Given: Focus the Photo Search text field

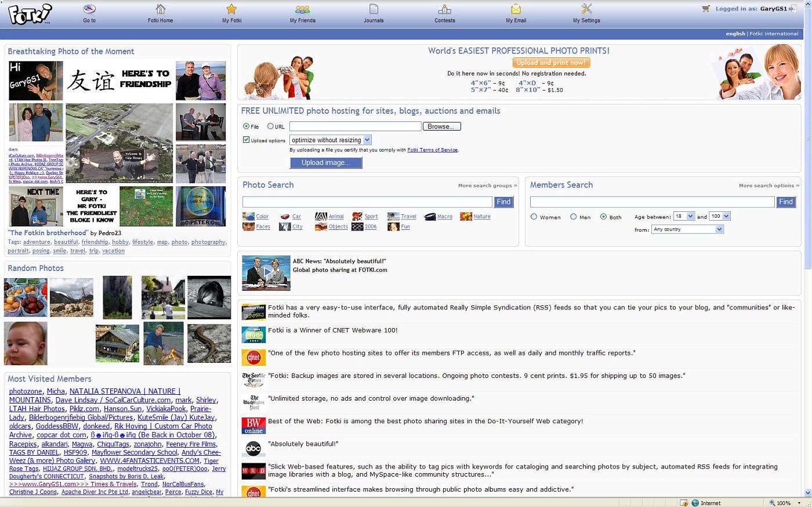Looking at the screenshot, I should 367,202.
